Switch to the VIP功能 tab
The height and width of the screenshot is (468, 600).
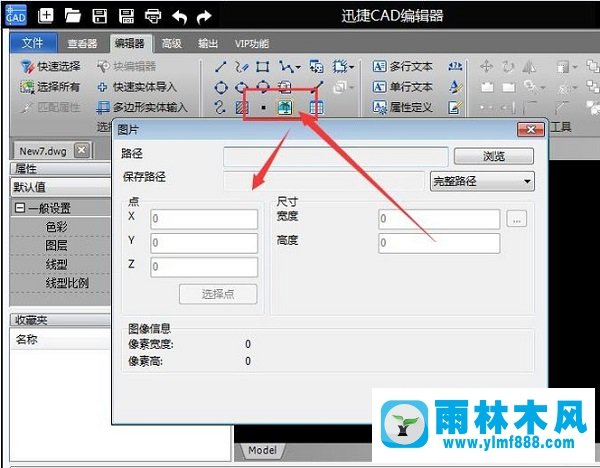(x=252, y=44)
